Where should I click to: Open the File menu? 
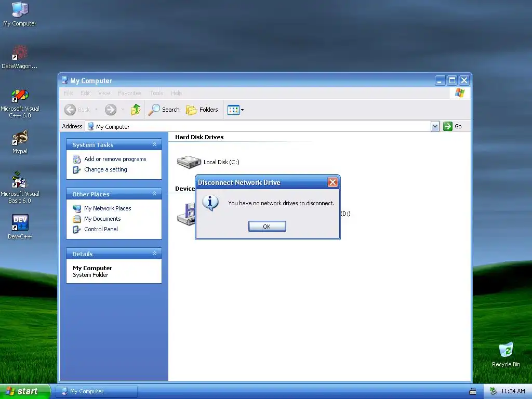pos(68,93)
